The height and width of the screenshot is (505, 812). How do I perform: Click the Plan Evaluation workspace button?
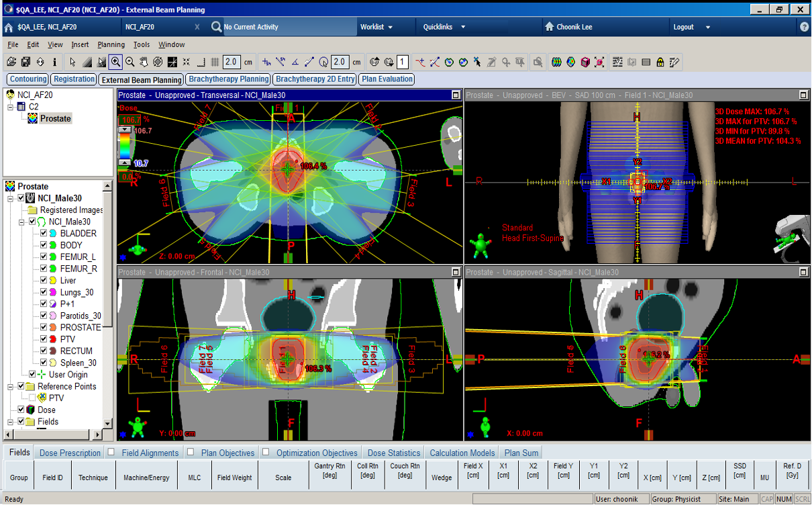coord(387,79)
